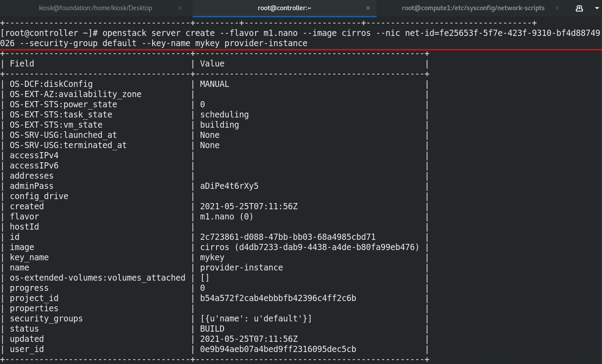Image resolution: width=602 pixels, height=364 pixels.
Task: Click the mykey key_name value
Action: (x=212, y=258)
